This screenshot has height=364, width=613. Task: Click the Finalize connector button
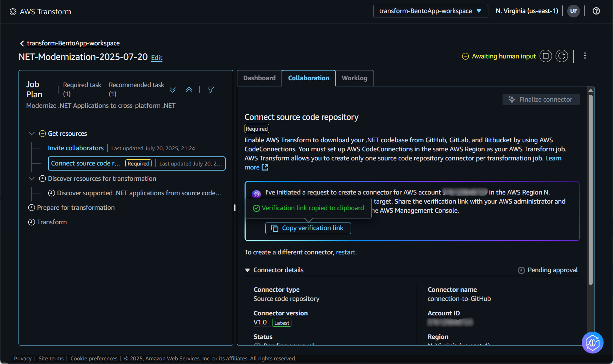point(541,99)
